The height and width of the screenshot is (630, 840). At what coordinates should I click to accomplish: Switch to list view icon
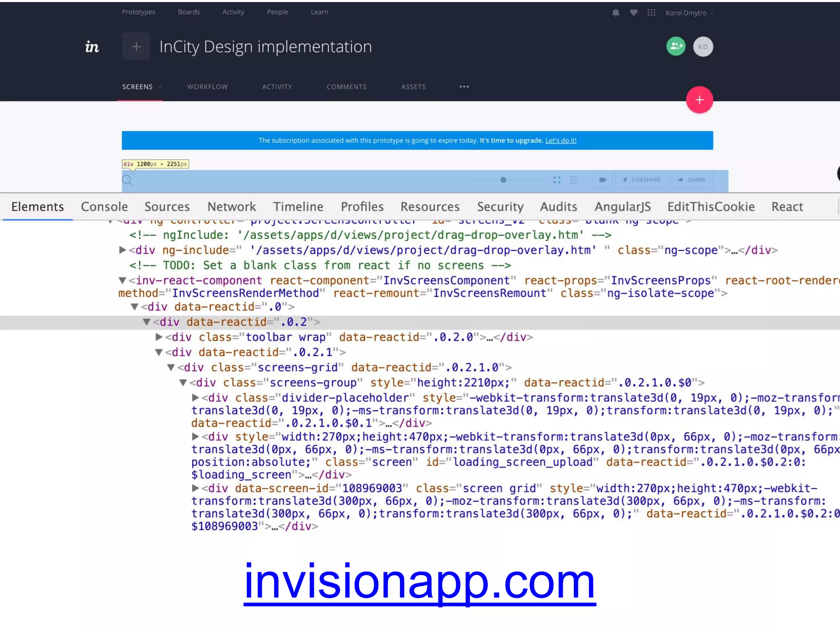click(x=573, y=180)
